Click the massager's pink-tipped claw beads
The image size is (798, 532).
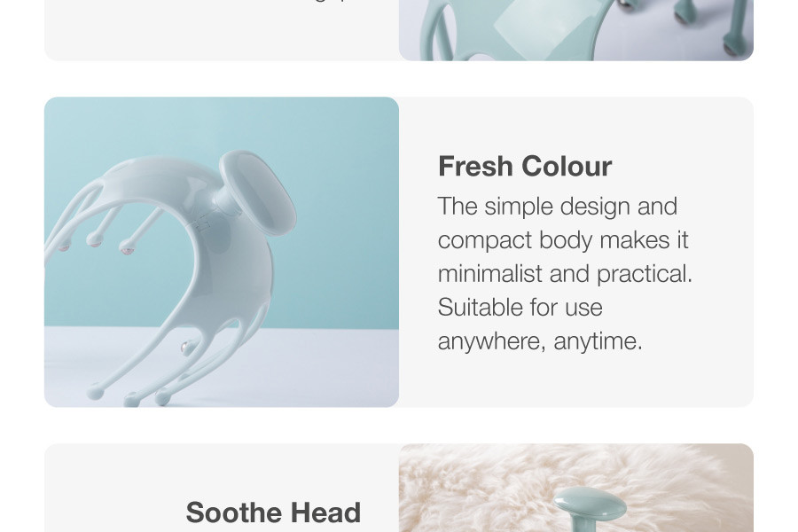tap(95, 245)
